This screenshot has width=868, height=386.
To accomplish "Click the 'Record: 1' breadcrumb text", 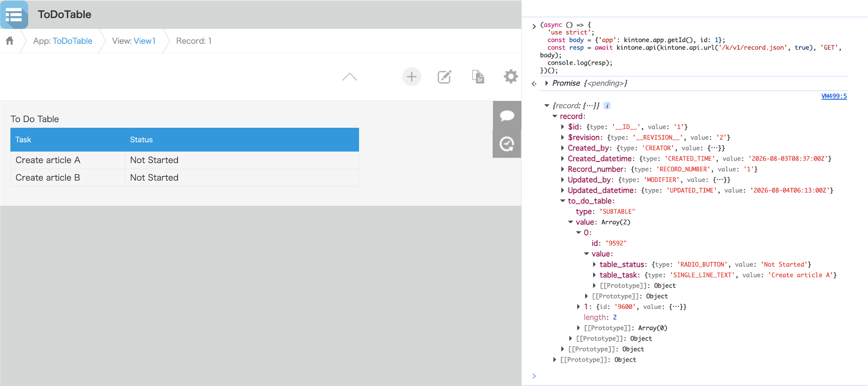I will click(x=194, y=41).
